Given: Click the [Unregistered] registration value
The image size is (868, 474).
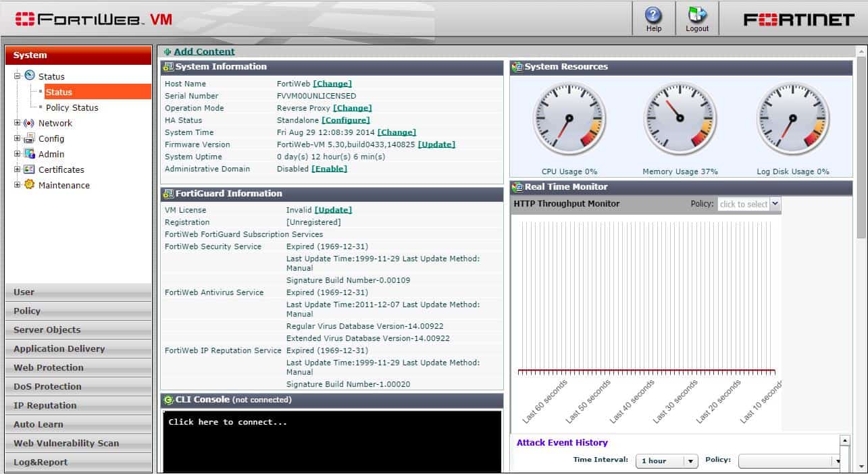Looking at the screenshot, I should 313,222.
